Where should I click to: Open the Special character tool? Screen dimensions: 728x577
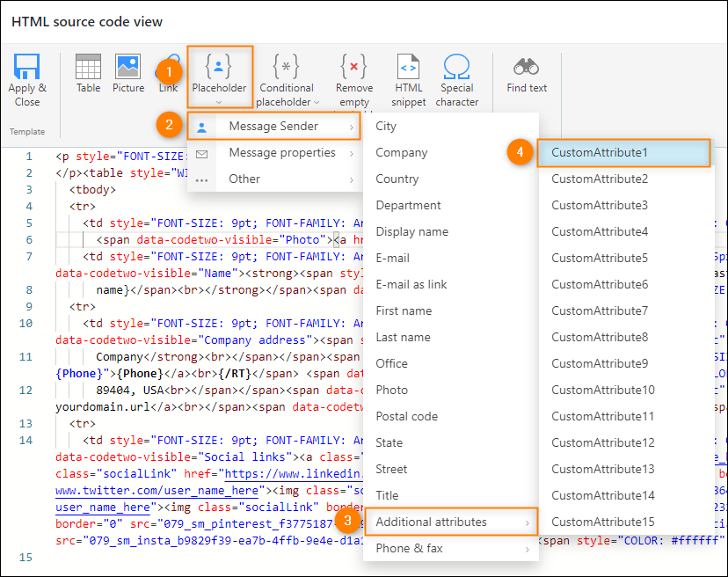(x=457, y=80)
